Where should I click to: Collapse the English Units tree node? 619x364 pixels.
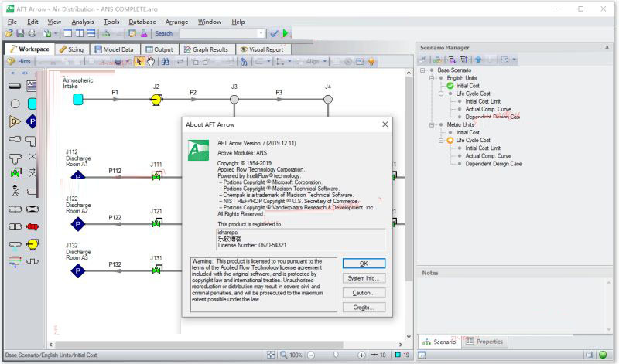pyautogui.click(x=432, y=78)
